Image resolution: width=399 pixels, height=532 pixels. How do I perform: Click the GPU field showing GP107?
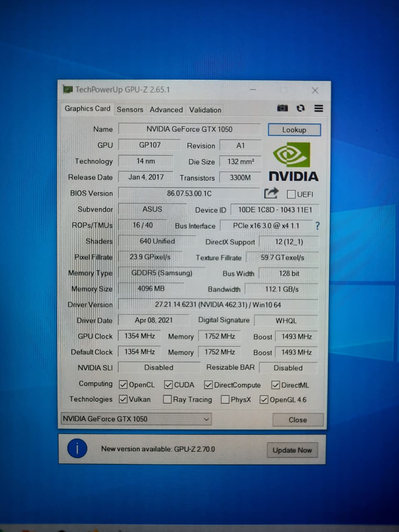pos(150,145)
